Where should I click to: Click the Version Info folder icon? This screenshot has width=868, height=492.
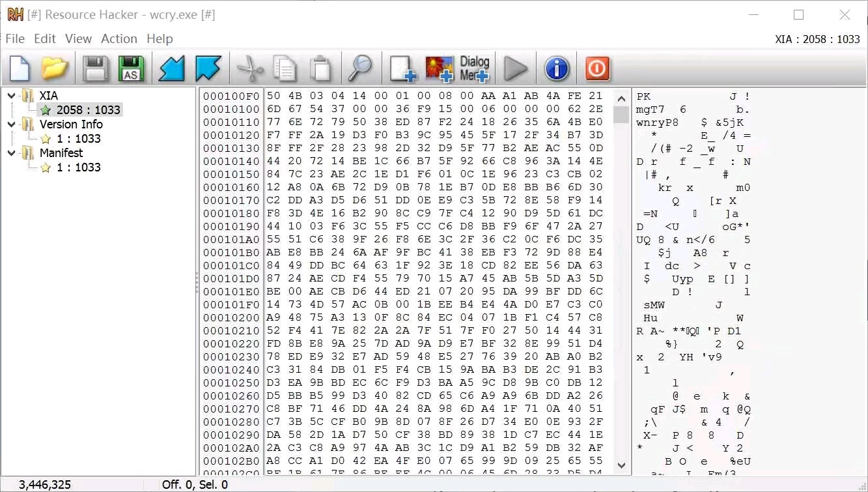coord(28,124)
